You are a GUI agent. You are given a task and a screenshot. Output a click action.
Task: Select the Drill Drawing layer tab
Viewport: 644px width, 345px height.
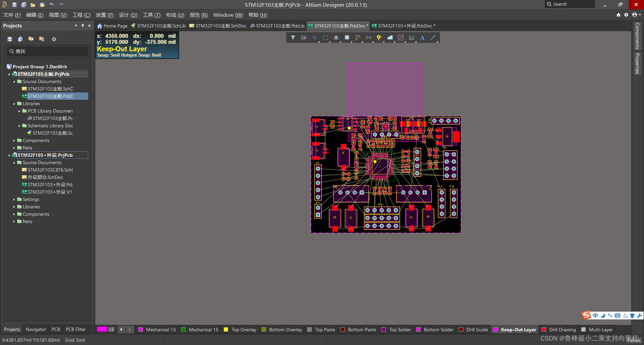559,330
